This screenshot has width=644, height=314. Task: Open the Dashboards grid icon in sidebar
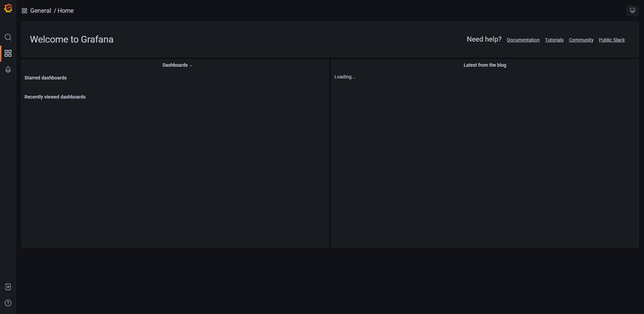8,53
